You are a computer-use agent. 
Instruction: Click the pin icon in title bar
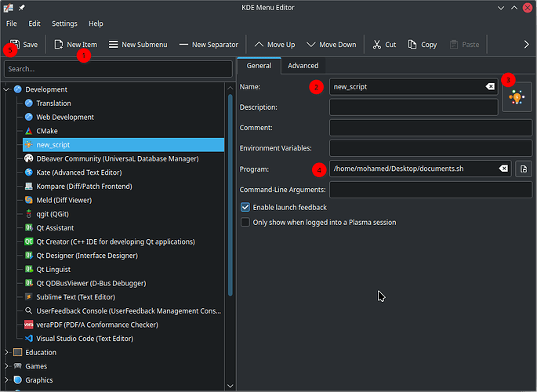(22, 8)
